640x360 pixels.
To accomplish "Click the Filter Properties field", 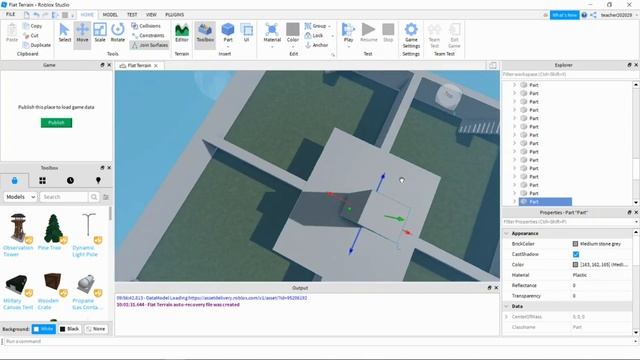I will [x=567, y=222].
